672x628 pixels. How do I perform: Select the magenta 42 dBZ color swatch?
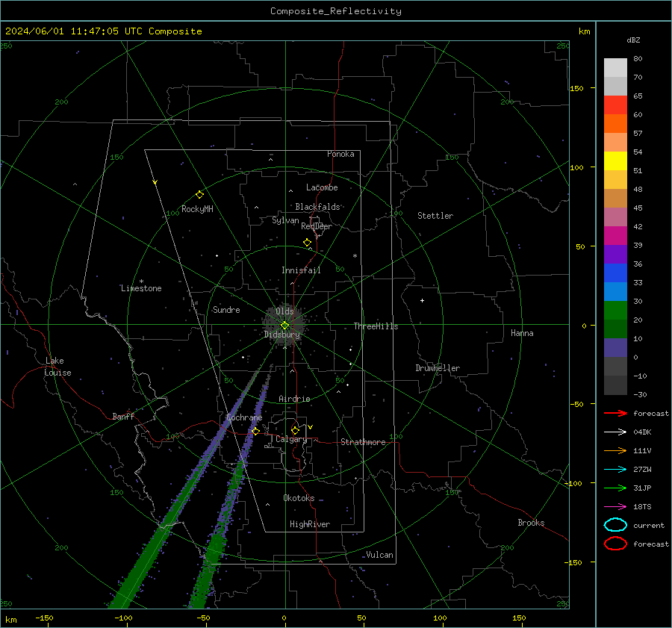pyautogui.click(x=615, y=236)
